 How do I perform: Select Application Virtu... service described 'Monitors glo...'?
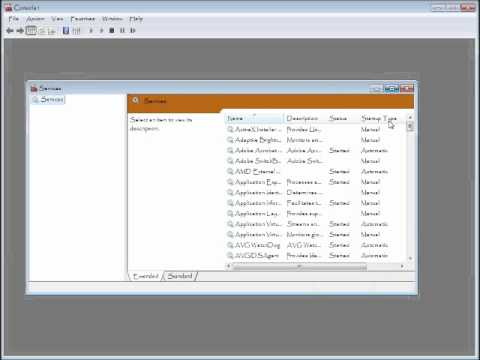[258, 234]
